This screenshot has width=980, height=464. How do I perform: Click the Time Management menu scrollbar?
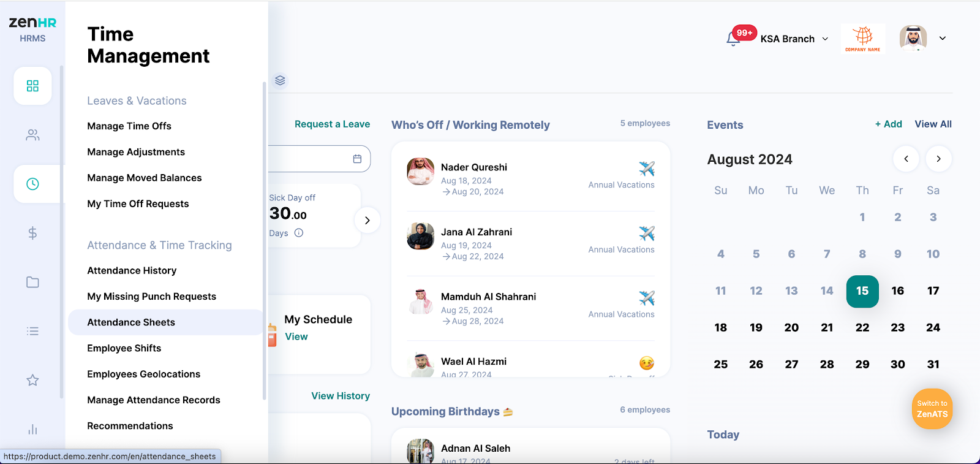point(264,241)
